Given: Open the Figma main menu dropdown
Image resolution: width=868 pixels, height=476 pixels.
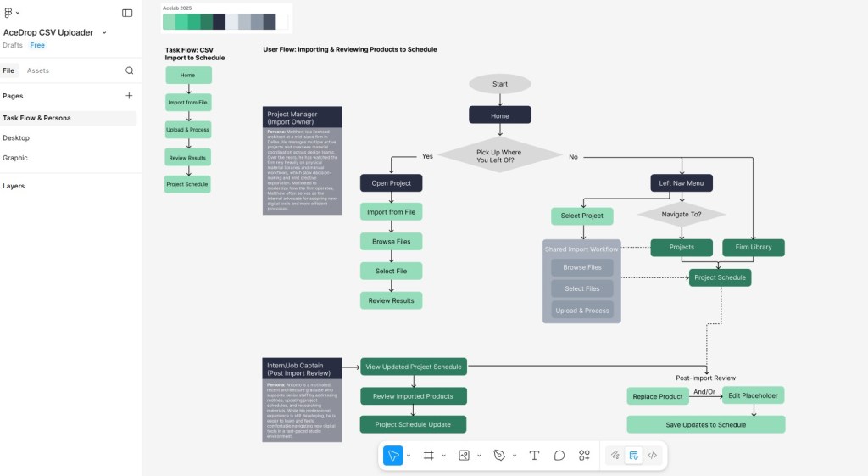Looking at the screenshot, I should point(12,13).
